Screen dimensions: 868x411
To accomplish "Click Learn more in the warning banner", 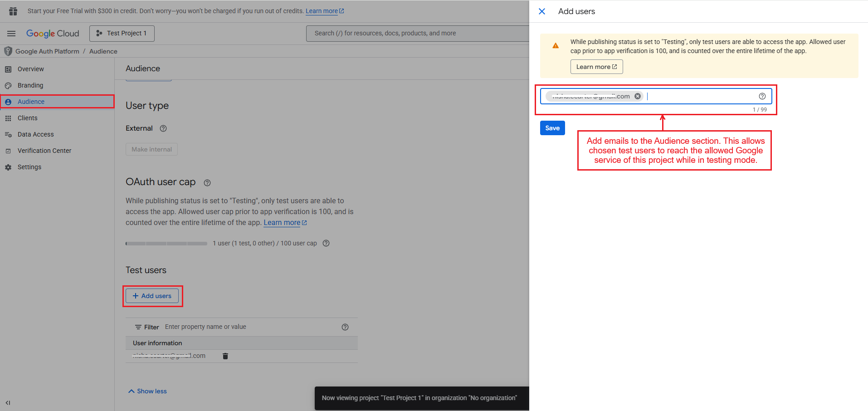I will (596, 67).
